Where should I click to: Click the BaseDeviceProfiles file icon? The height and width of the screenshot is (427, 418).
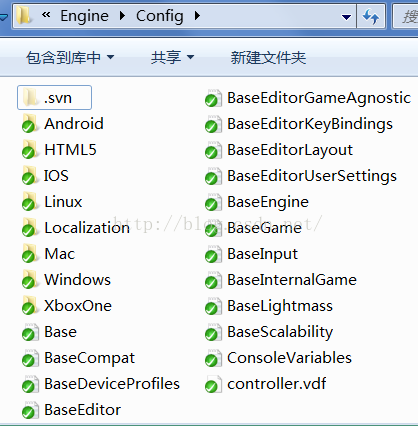(30, 384)
